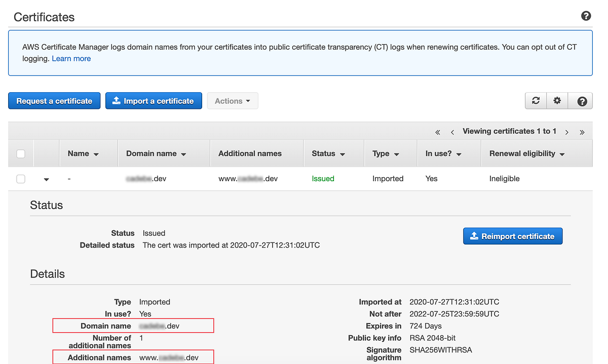Click Request a certificate

[x=54, y=100]
